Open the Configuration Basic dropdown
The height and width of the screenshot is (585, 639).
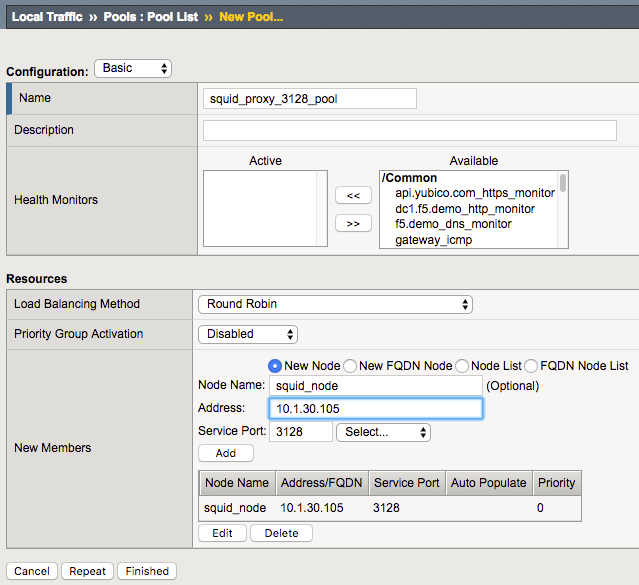[x=133, y=68]
